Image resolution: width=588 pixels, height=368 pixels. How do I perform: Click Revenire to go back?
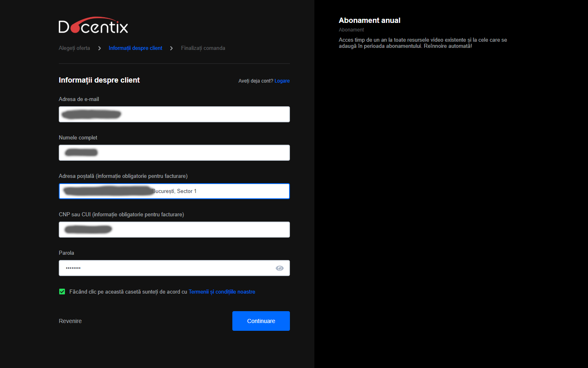(70, 321)
